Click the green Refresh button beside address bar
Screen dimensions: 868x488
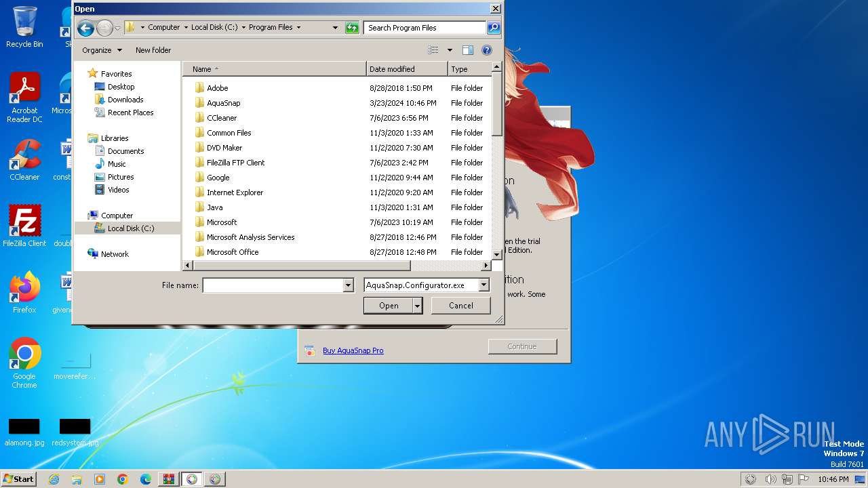351,28
